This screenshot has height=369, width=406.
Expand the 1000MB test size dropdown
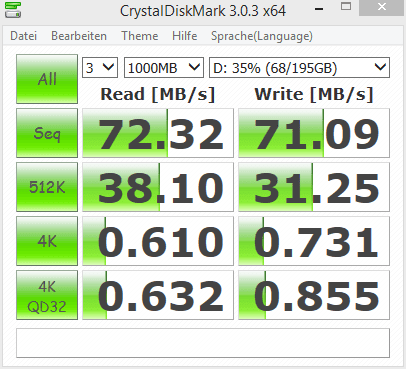point(164,68)
